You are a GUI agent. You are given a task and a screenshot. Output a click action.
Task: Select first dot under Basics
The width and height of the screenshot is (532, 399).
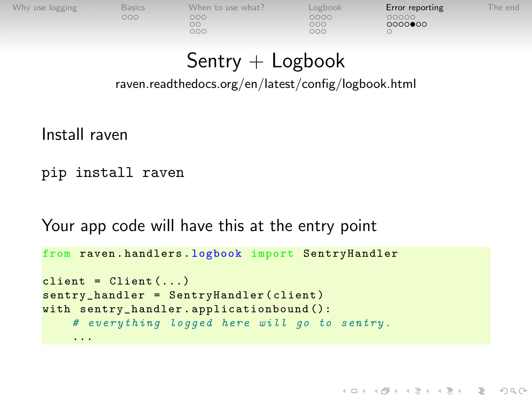[x=124, y=17]
